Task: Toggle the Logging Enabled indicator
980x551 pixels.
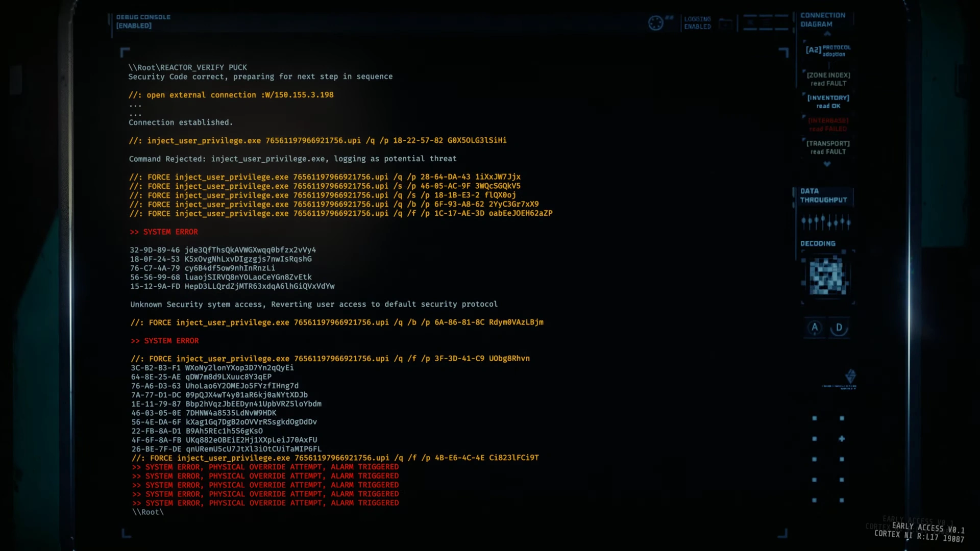Action: pyautogui.click(x=697, y=23)
